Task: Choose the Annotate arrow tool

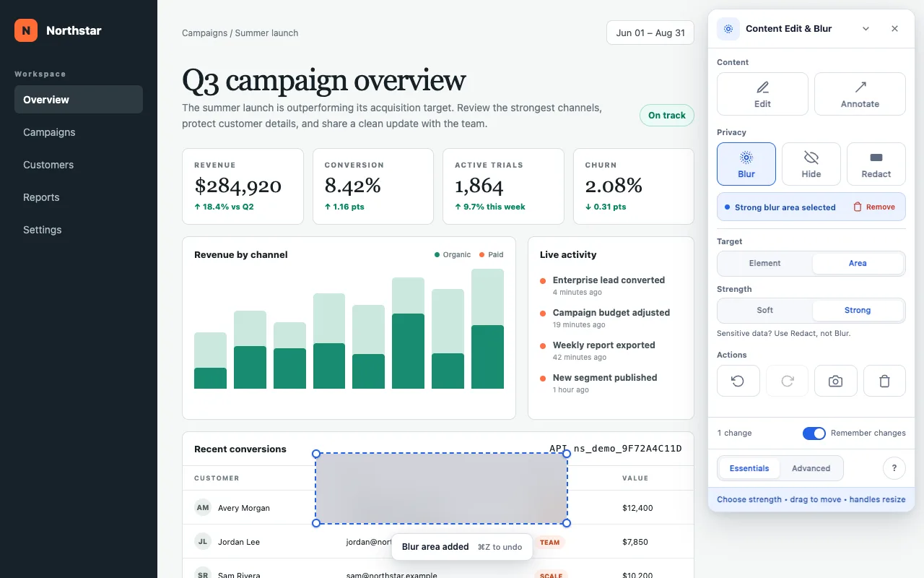Action: click(x=860, y=94)
